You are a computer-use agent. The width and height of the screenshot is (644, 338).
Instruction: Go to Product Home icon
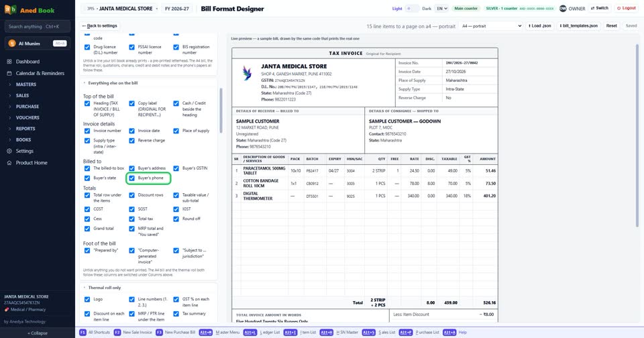(9, 163)
